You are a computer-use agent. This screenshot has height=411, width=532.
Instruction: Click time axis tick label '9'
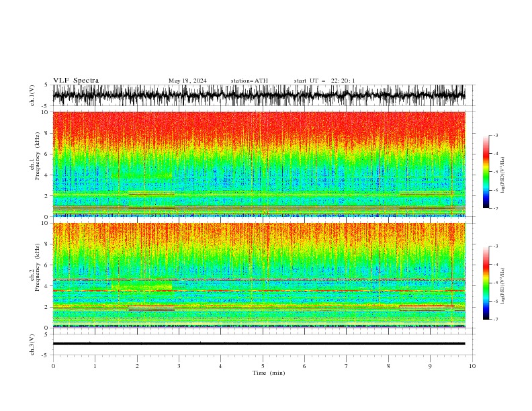click(430, 366)
